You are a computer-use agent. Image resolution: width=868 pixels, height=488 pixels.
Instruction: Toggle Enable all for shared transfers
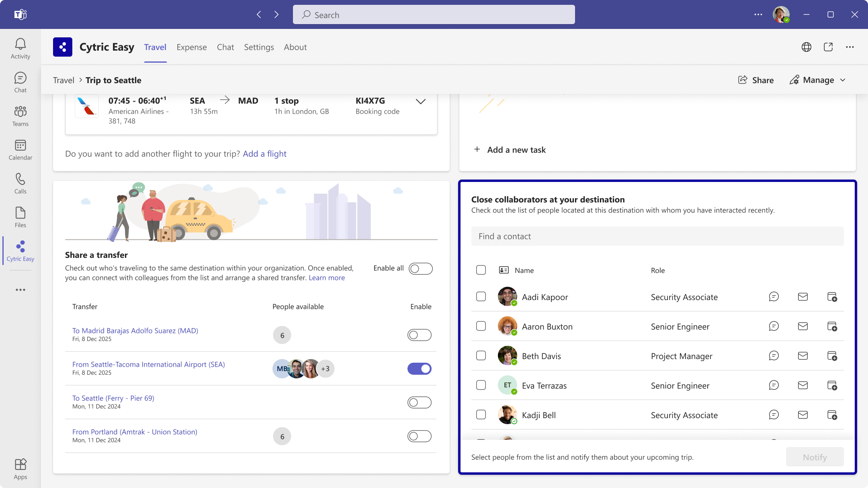coord(420,268)
